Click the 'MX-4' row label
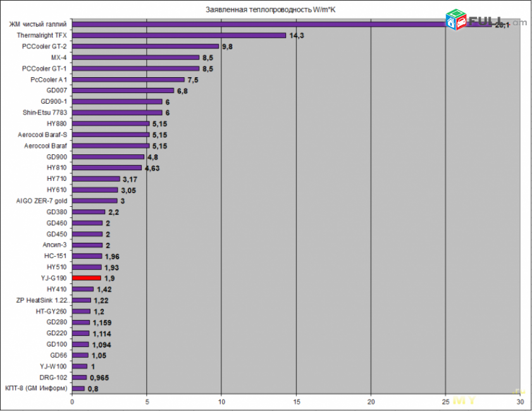The image size is (532, 411). click(x=59, y=58)
